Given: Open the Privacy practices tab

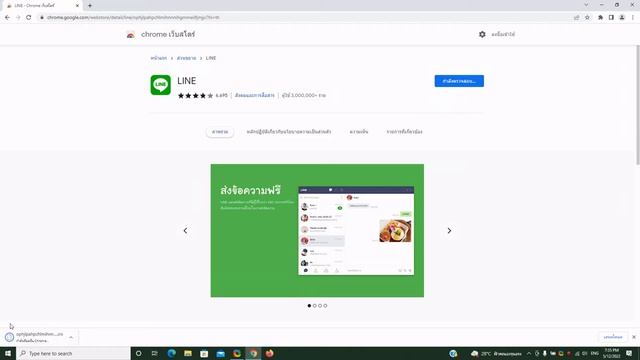Looking at the screenshot, I should tap(289, 132).
